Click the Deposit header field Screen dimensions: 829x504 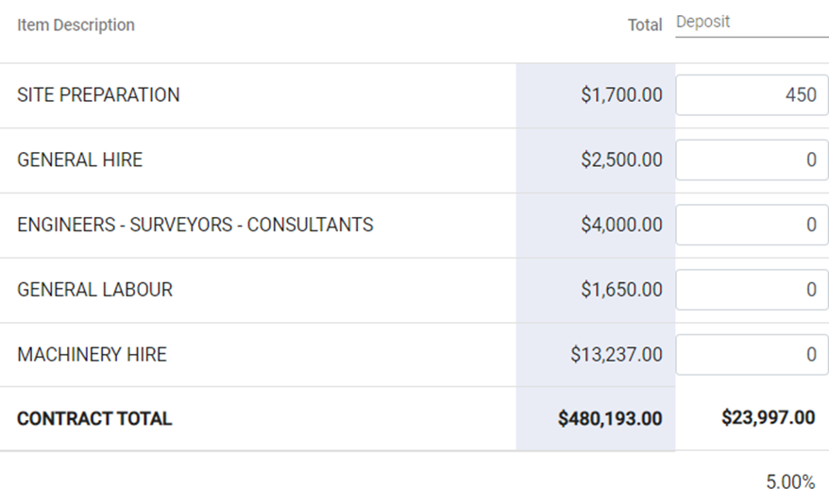coord(751,23)
